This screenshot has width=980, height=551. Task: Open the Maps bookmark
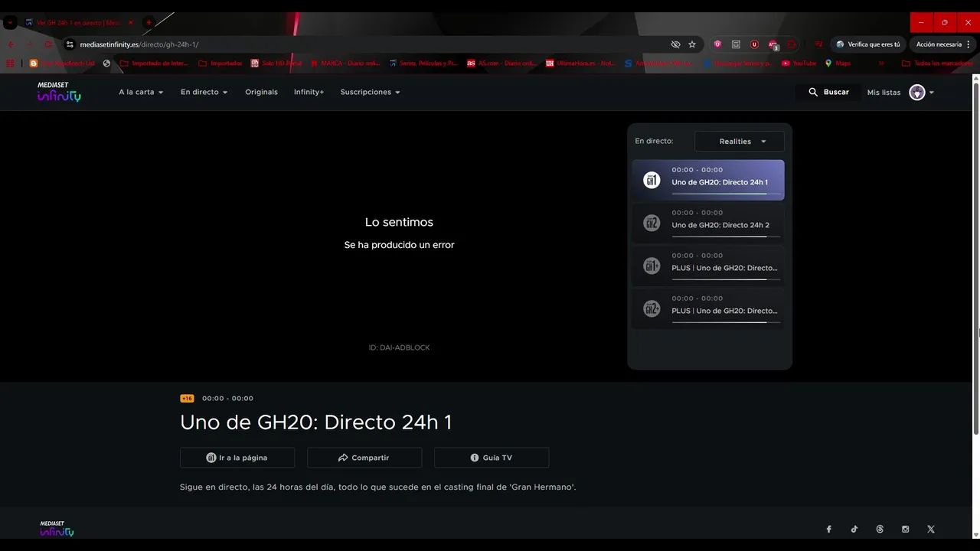pyautogui.click(x=838, y=64)
